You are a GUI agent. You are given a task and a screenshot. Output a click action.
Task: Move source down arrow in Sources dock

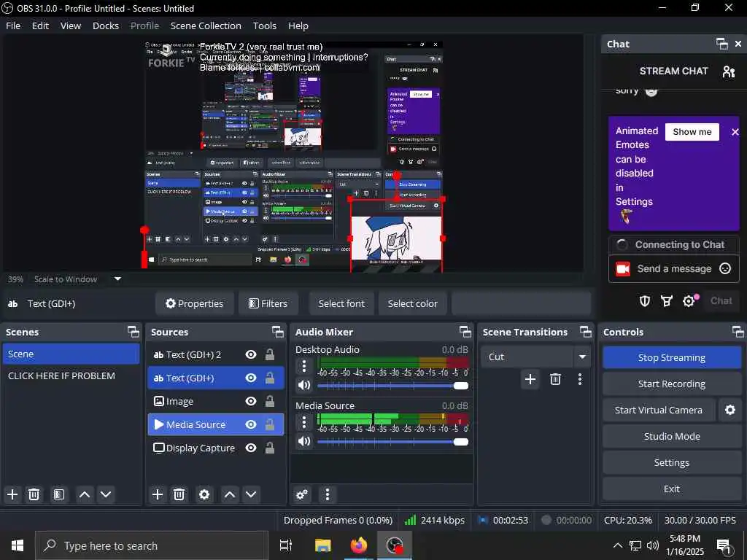[x=251, y=494]
